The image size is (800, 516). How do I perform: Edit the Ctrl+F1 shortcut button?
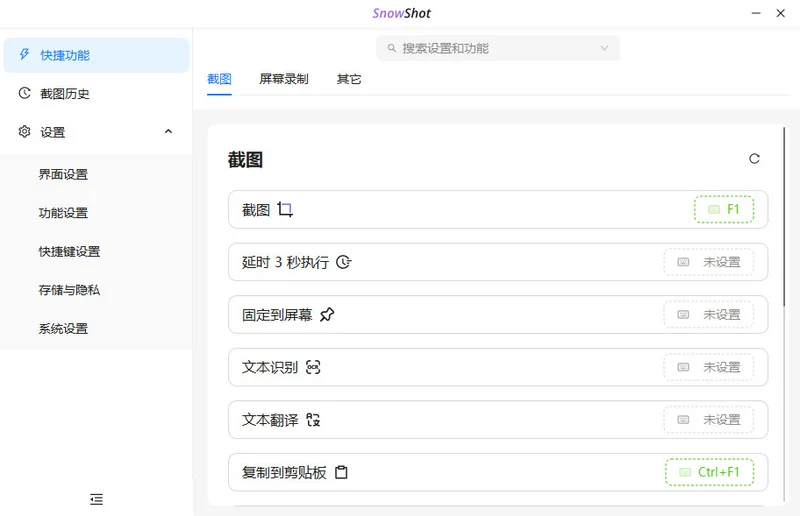click(x=709, y=473)
